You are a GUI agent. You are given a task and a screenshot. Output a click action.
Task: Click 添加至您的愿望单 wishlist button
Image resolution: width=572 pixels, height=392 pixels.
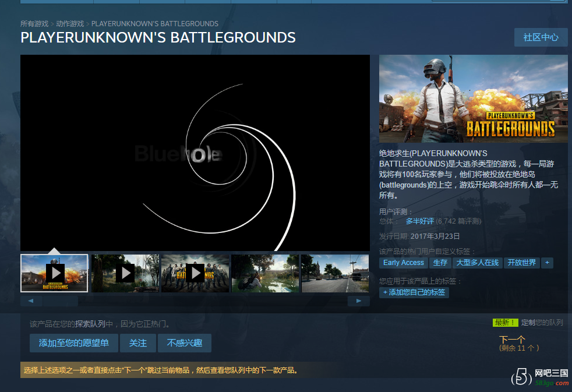pos(74,342)
